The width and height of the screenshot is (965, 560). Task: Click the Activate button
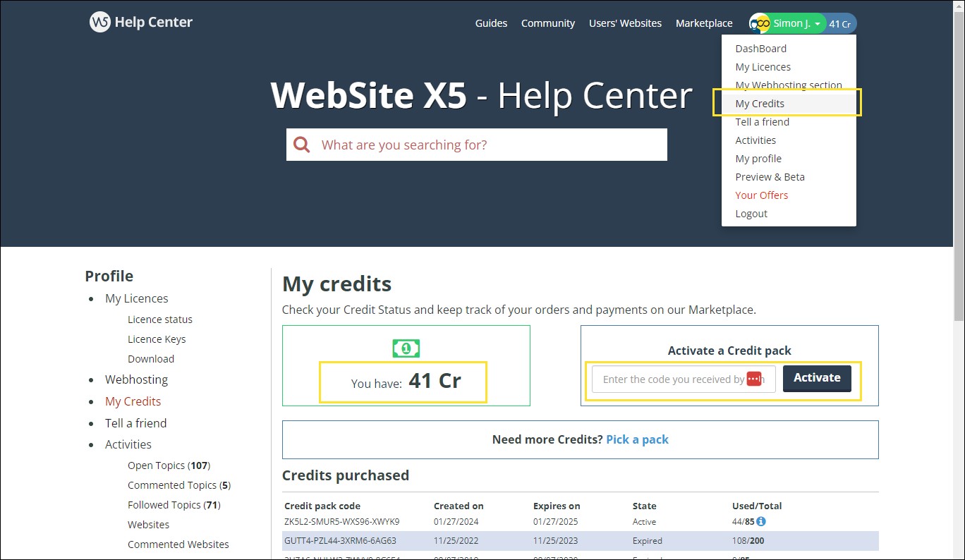(817, 378)
